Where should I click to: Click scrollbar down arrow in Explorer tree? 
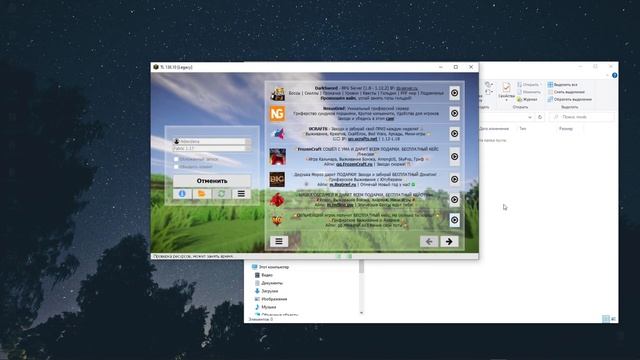pos(361,313)
